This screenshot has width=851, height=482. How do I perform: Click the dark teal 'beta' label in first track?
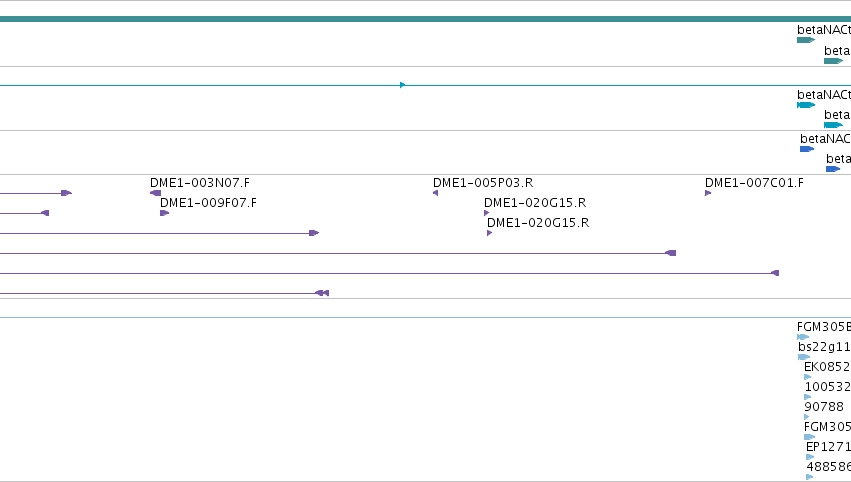[x=837, y=51]
